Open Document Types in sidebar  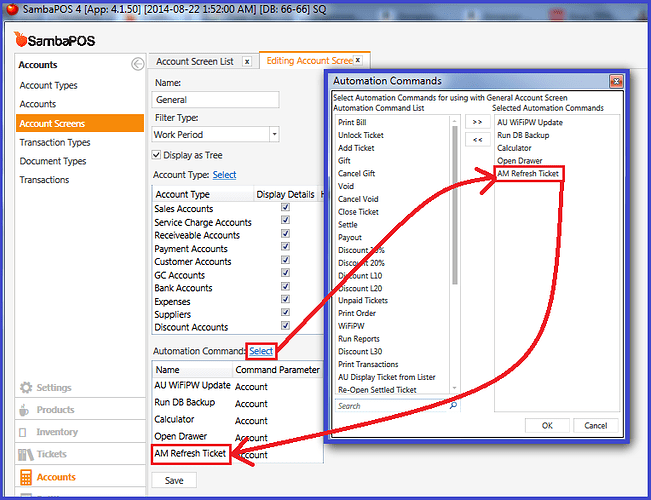coord(53,161)
